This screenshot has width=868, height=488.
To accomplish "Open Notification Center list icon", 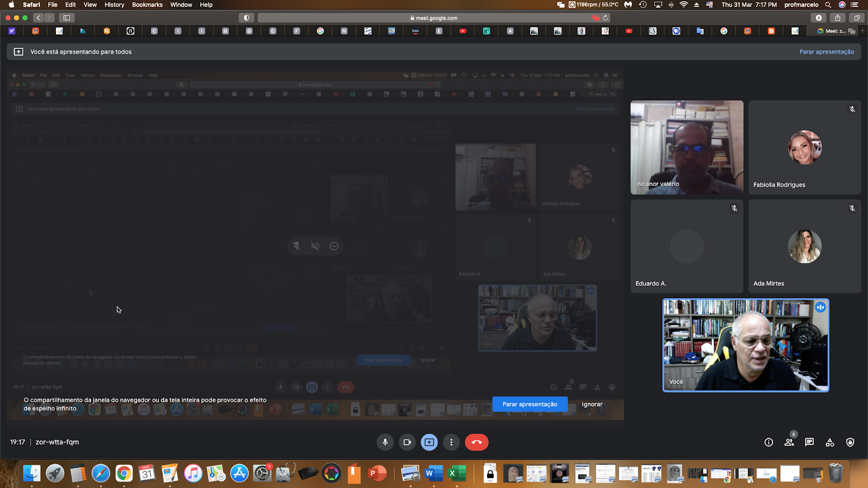I will click(855, 4).
